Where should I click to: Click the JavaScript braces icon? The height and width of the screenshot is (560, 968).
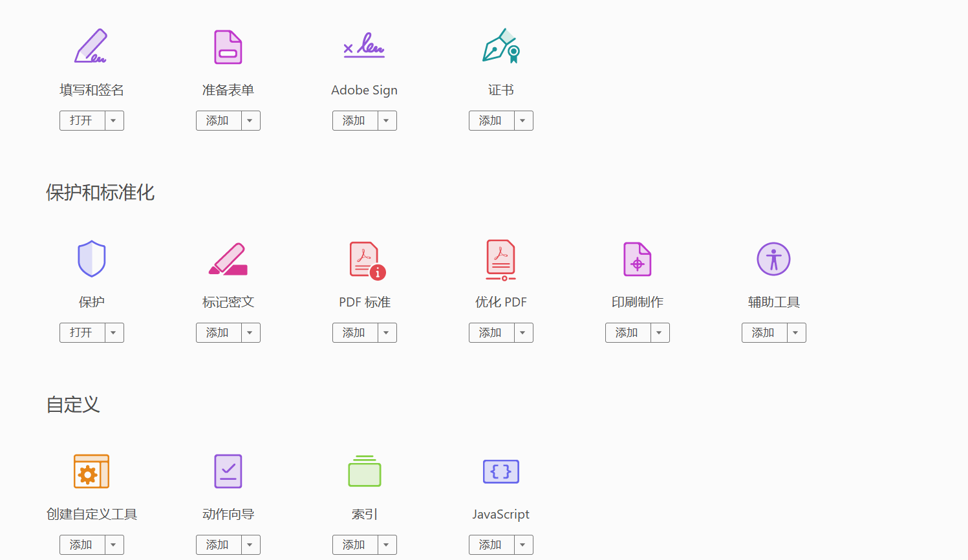[x=500, y=471]
